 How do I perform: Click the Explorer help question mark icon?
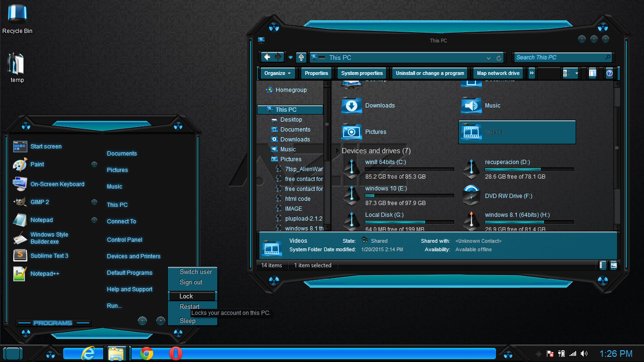609,73
